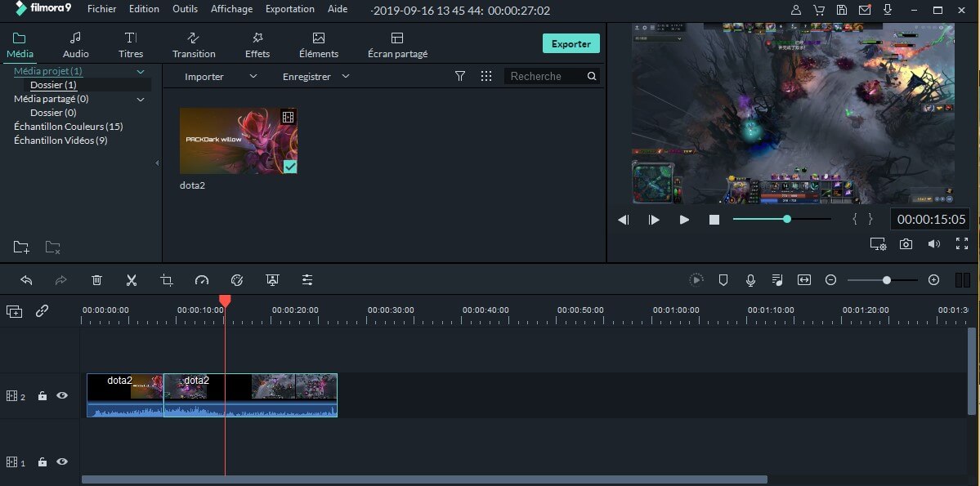Click the green screen toolbar icon
Image resolution: width=980 pixels, height=486 pixels.
tap(272, 280)
